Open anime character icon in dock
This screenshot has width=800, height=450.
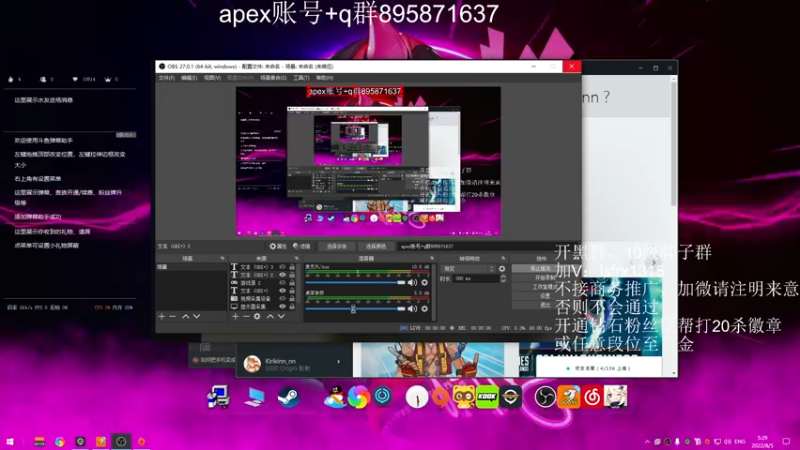615,396
